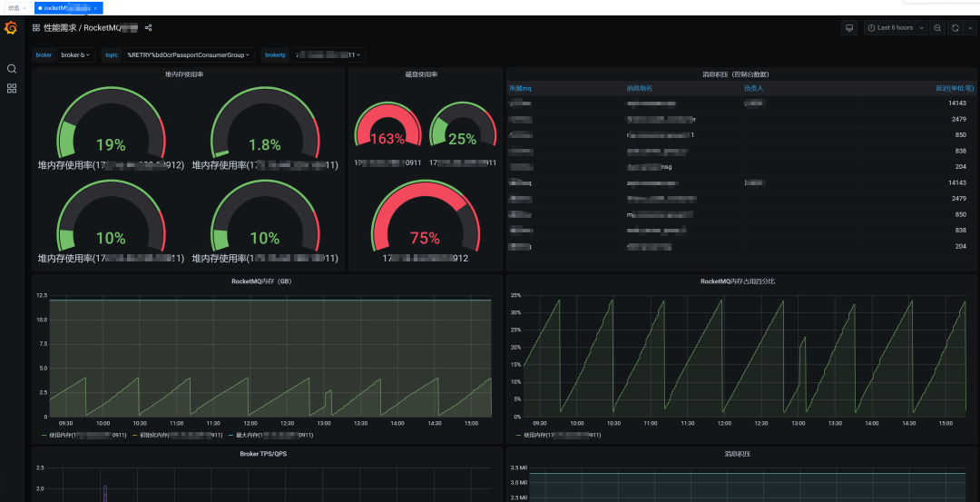
Task: Open the Broker TPS/QPS panel title menu
Action: (x=263, y=453)
